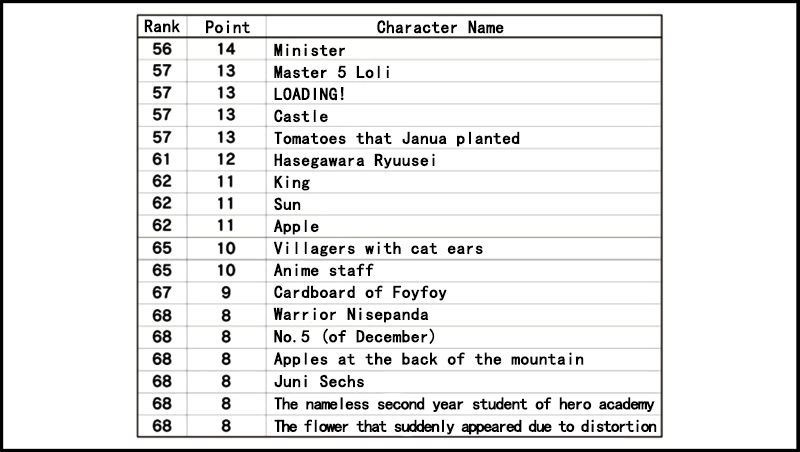Select the Master 5 Loli cell
Screen dimensions: 800x452
(332, 72)
